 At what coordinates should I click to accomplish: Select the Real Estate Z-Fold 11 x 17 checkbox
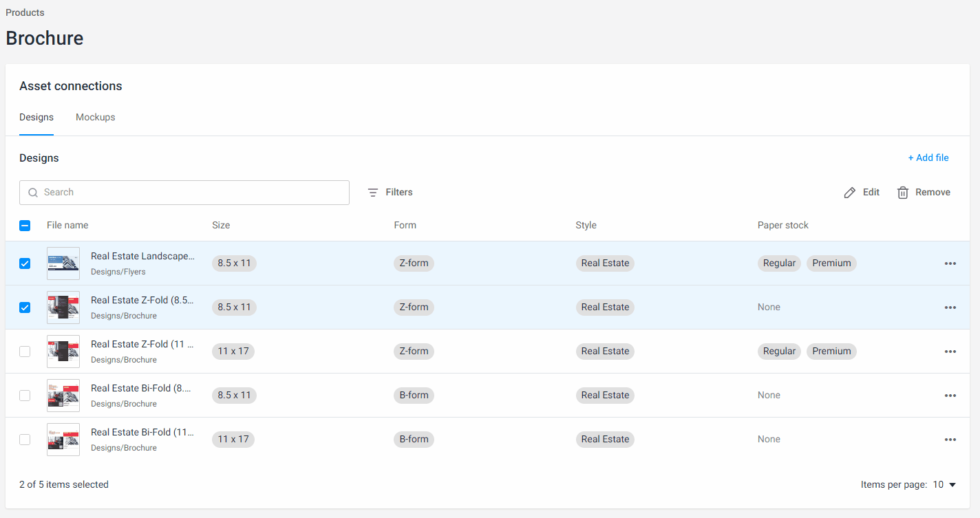(25, 352)
